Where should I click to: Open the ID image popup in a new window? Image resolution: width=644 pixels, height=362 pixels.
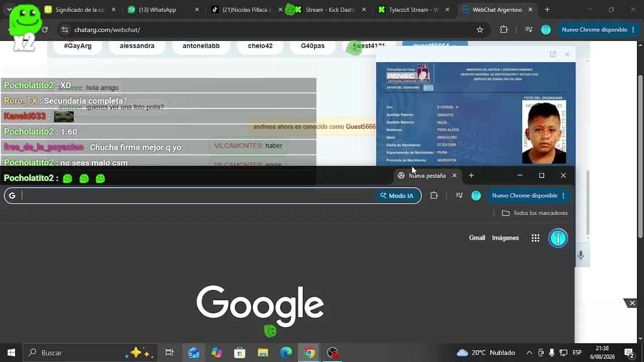pos(553,54)
